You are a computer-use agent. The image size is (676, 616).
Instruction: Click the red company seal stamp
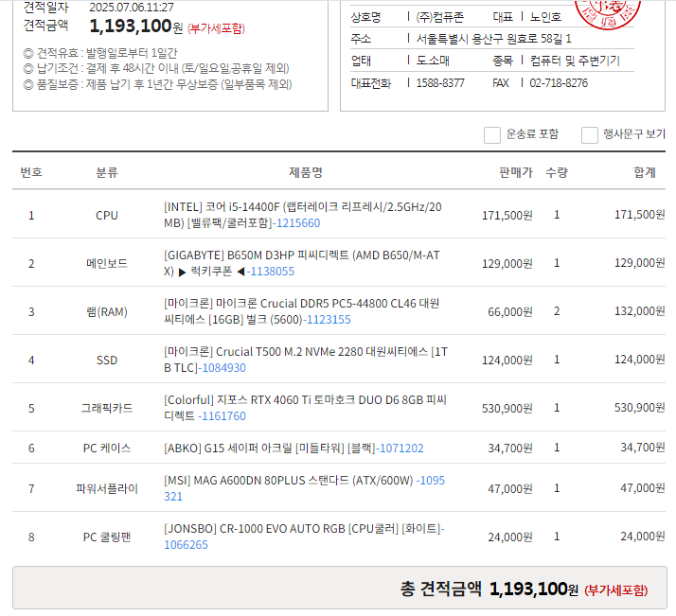pos(608,14)
